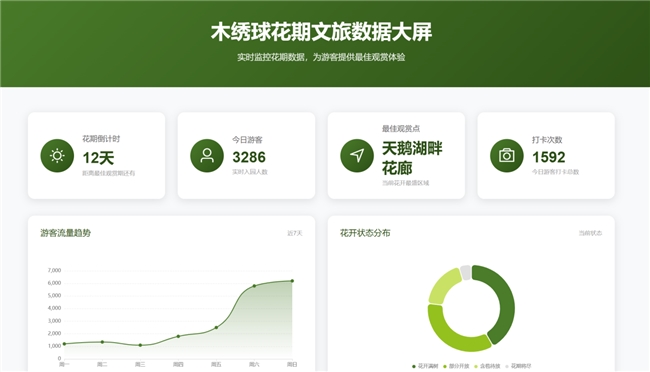650x372 pixels.
Task: Click the camera icon for 打卡次数
Action: tap(507, 156)
